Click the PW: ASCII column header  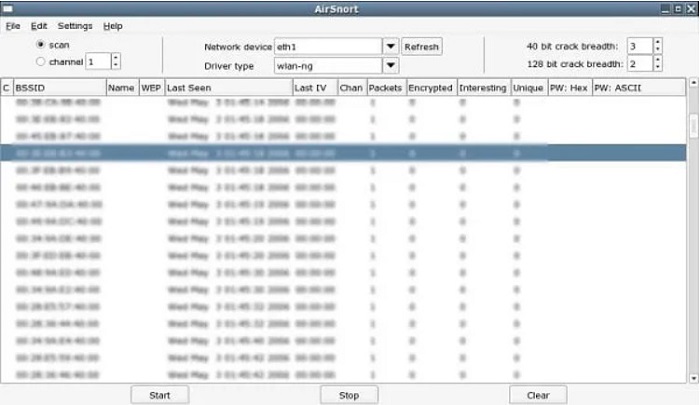coord(639,88)
